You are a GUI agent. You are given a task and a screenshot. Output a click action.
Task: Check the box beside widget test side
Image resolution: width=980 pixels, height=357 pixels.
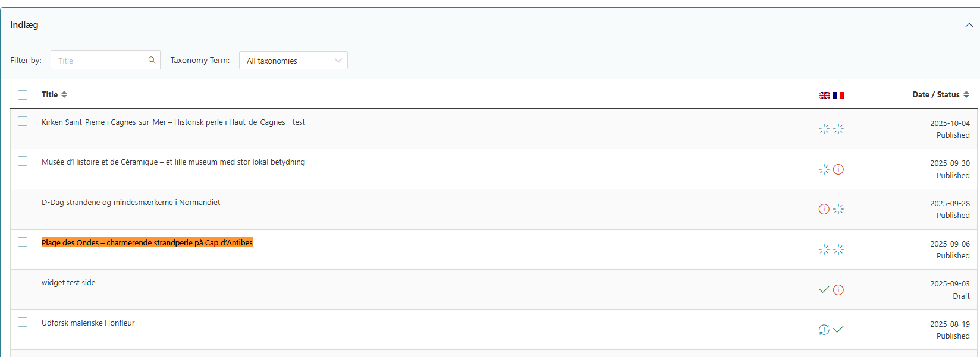click(23, 282)
